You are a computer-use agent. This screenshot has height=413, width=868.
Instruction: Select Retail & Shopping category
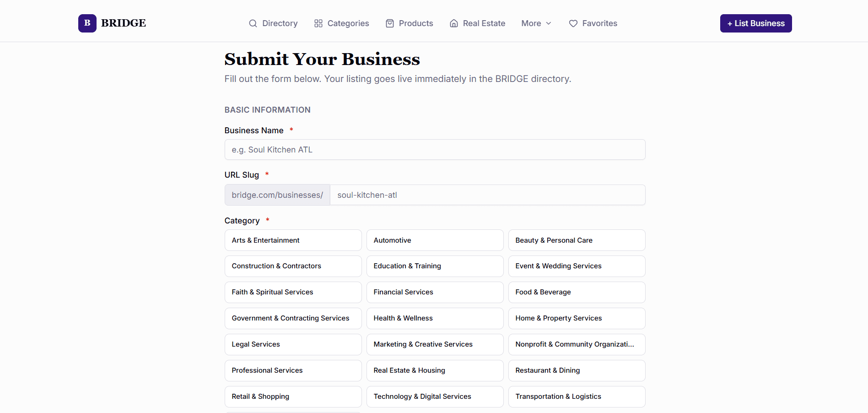(x=293, y=397)
